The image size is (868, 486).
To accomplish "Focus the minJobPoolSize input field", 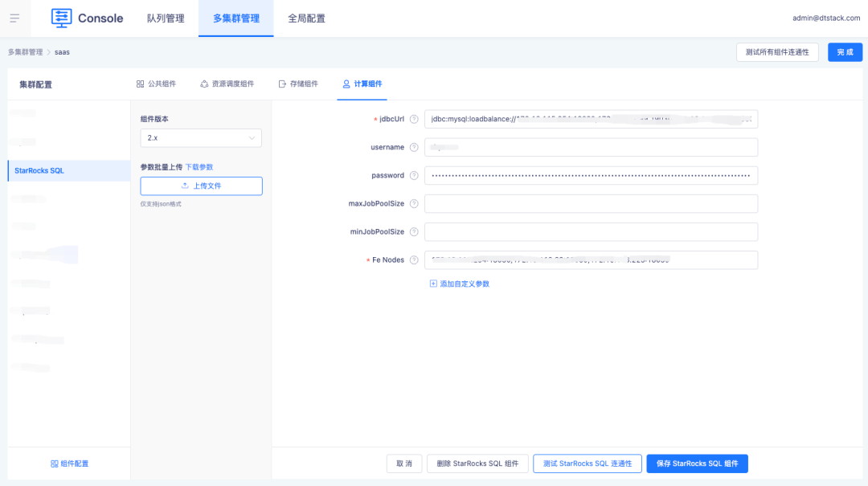I will (x=592, y=232).
